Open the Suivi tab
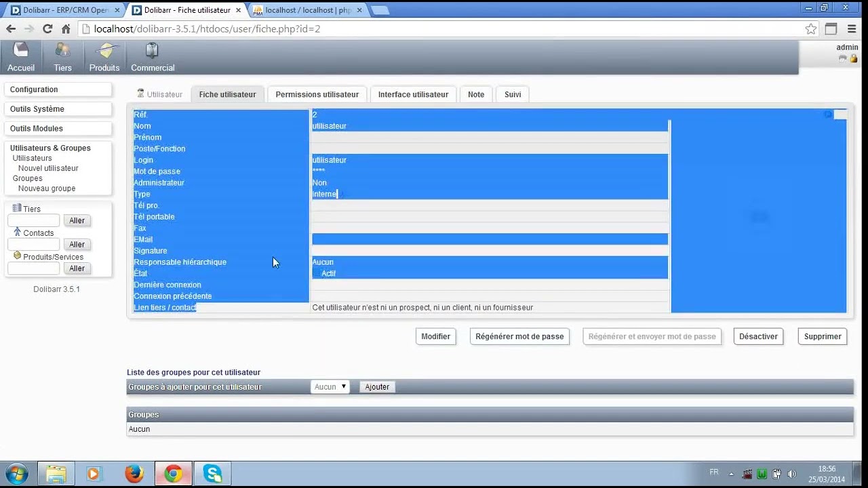This screenshot has width=868, height=488. (x=513, y=94)
